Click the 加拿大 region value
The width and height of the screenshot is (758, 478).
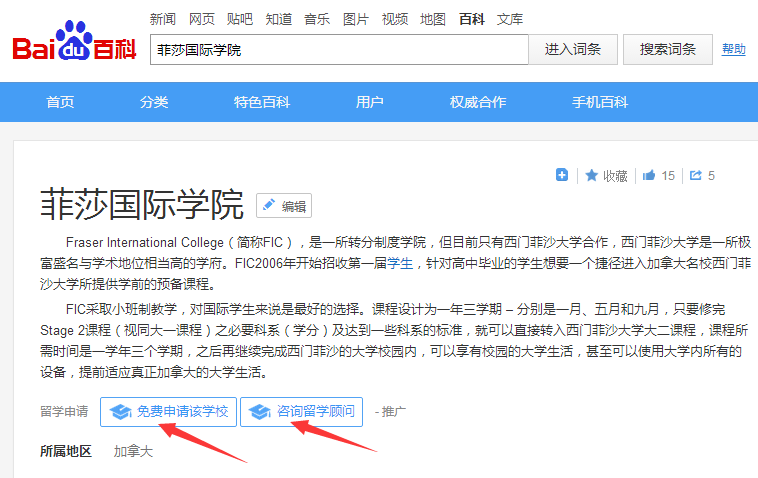pos(133,451)
